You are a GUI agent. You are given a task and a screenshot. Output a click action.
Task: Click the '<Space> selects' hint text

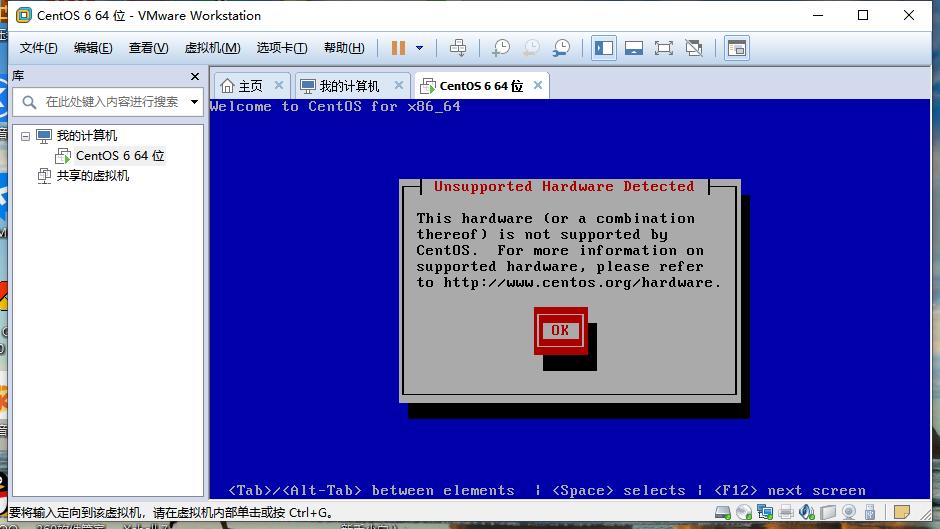[x=618, y=491]
